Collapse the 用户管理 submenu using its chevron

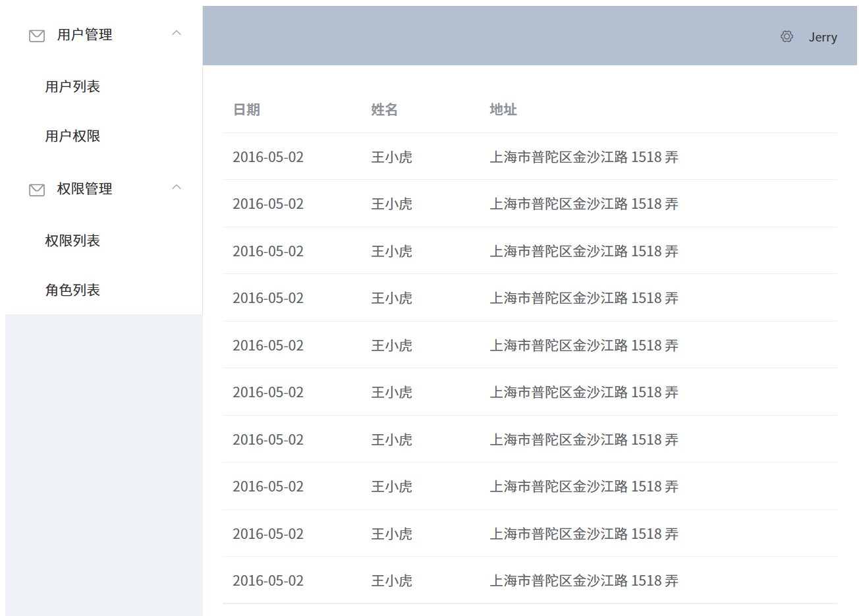click(x=176, y=33)
